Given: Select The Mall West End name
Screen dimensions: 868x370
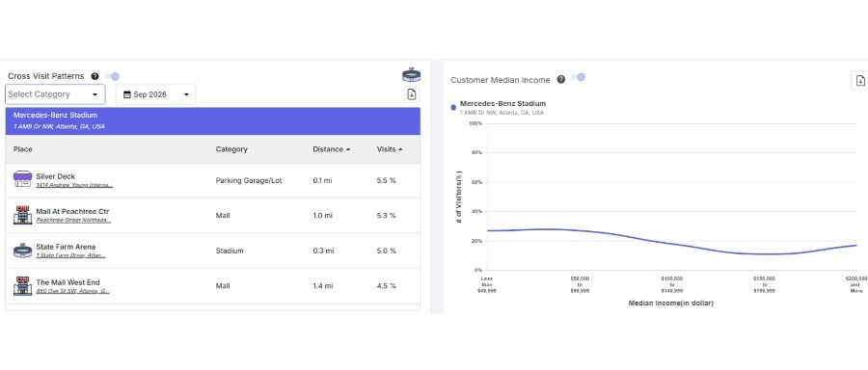Looking at the screenshot, I should tap(68, 282).
